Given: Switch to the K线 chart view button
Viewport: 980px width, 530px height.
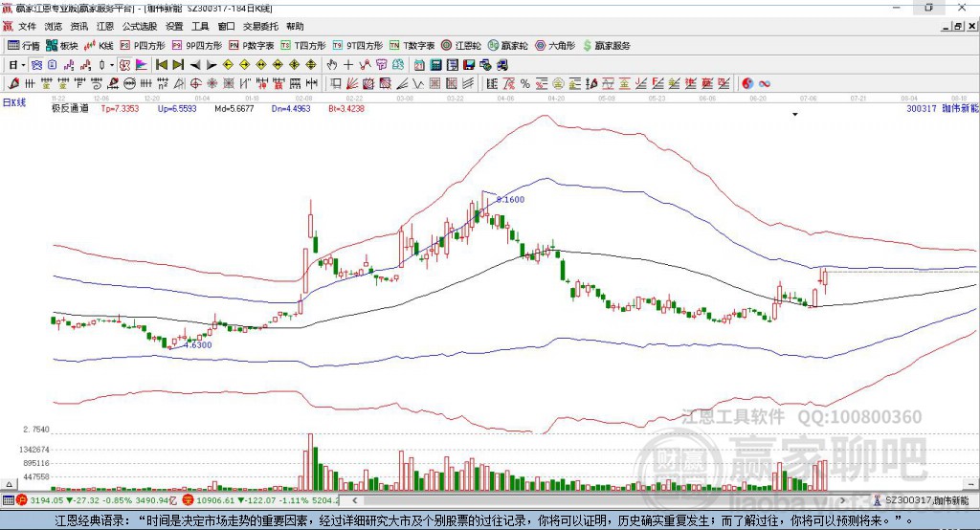Looking at the screenshot, I should coord(99,46).
